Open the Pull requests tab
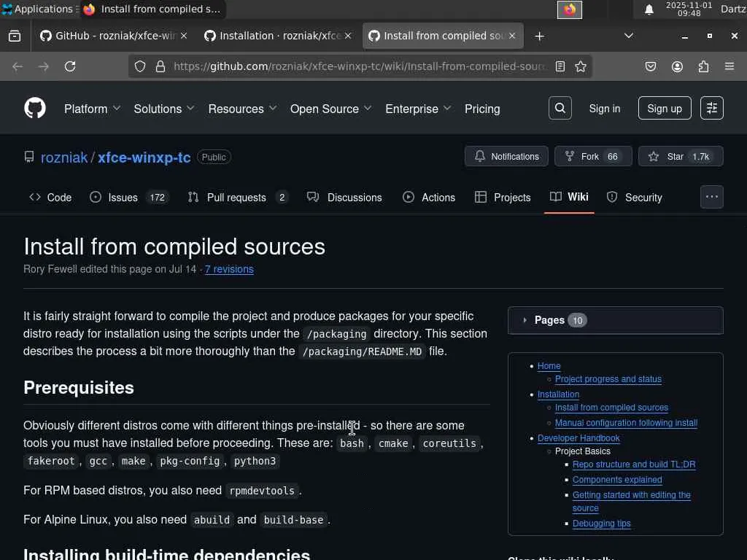The width and height of the screenshot is (747, 560). tap(236, 198)
